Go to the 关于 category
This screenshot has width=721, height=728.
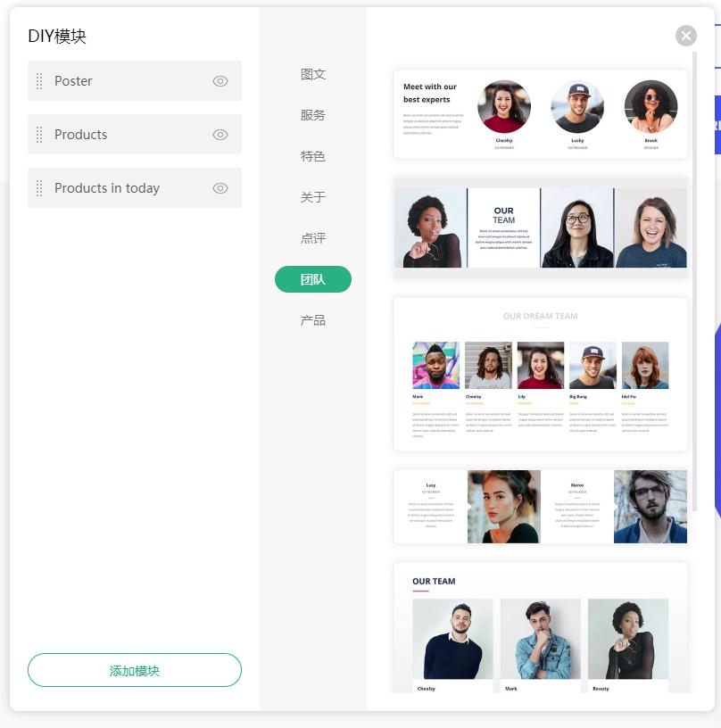point(313,197)
